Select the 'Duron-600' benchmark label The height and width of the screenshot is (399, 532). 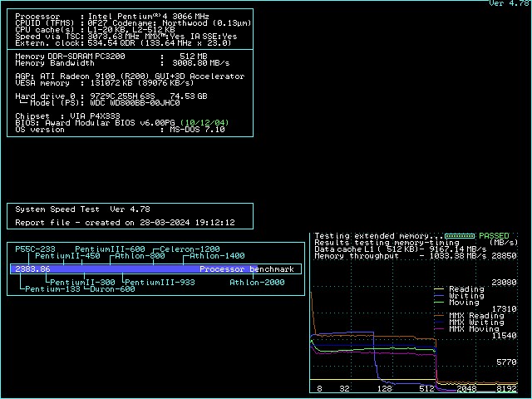click(x=112, y=289)
